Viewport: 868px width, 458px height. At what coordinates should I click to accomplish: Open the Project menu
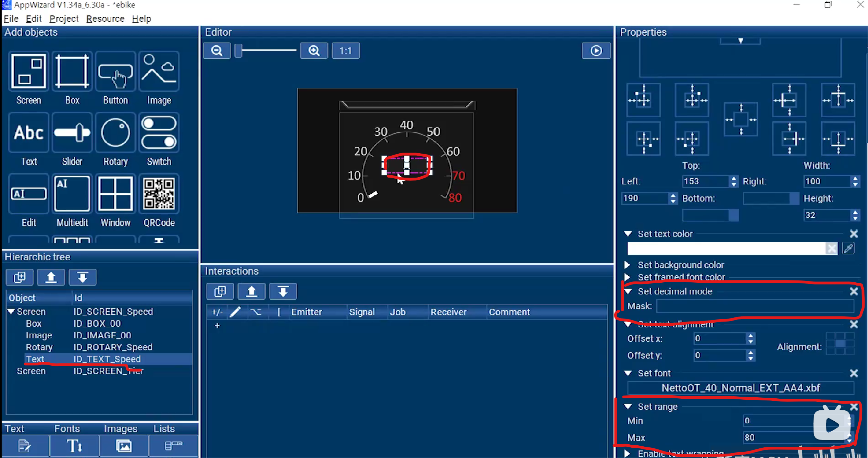tap(64, 19)
